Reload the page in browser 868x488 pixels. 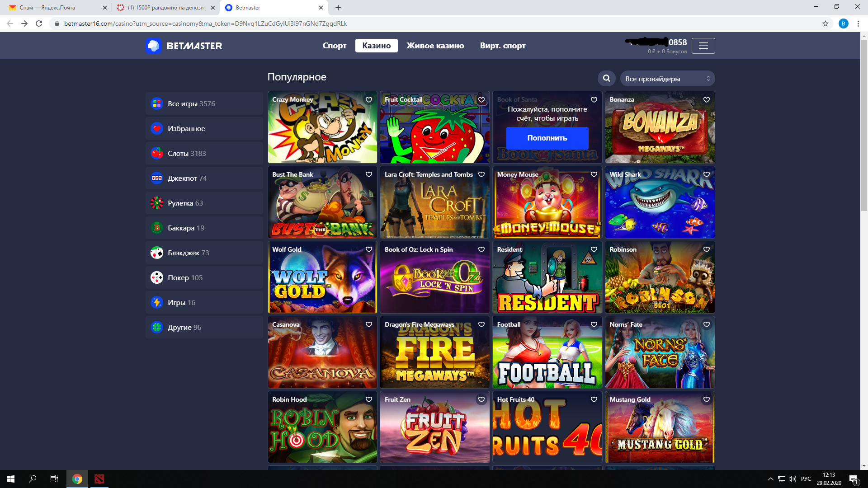39,23
